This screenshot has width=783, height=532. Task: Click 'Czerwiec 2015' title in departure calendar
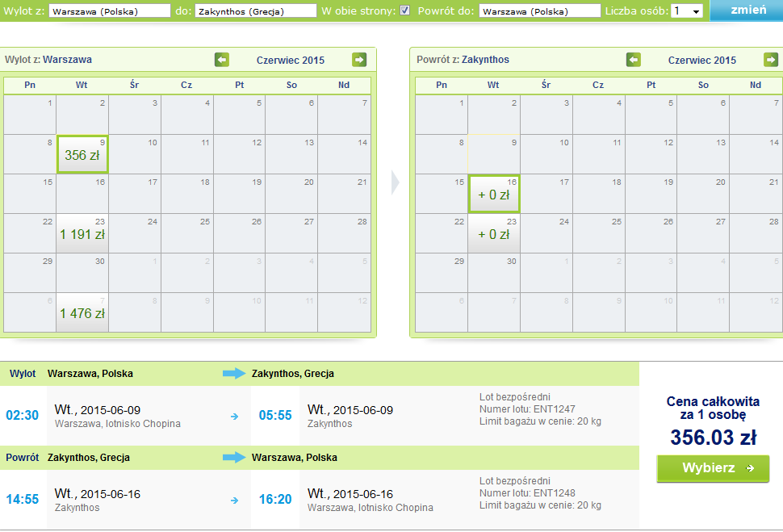point(291,60)
